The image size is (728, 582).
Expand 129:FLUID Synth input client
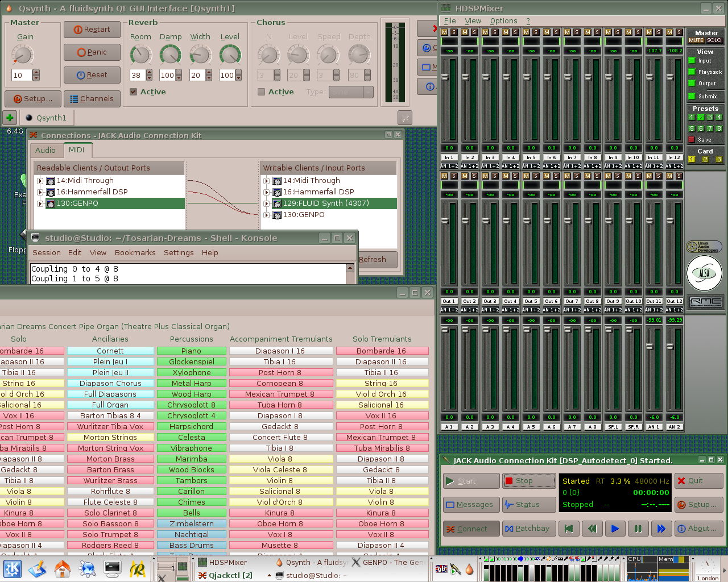pyautogui.click(x=267, y=203)
